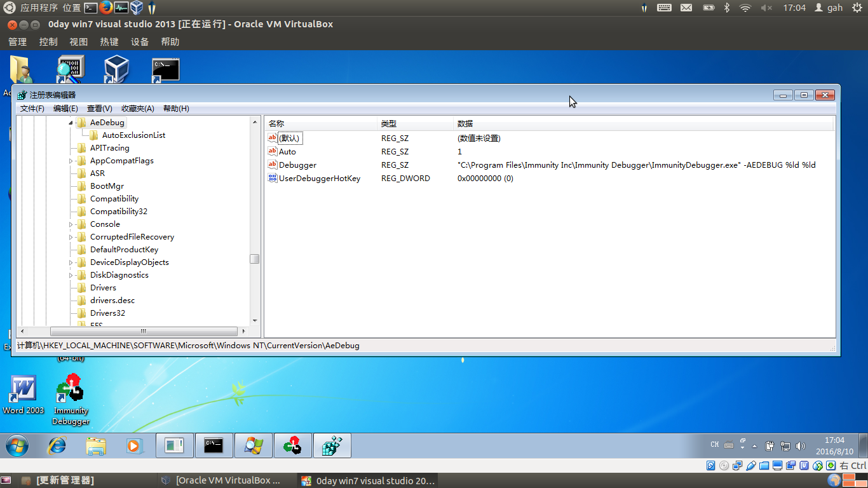This screenshot has width=868, height=488.
Task: Open the 位置 places menu
Action: (72, 8)
